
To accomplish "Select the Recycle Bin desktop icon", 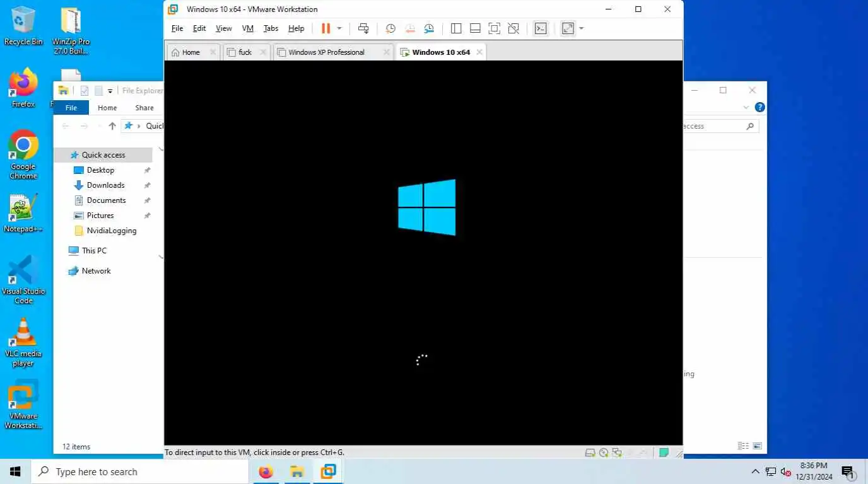I will coord(23,26).
